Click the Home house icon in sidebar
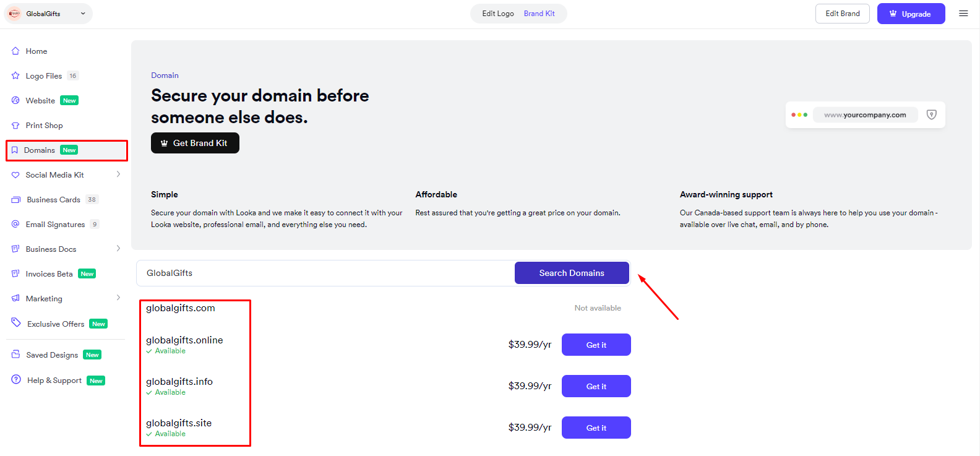Screen dimensions: 980x456 coord(15,51)
